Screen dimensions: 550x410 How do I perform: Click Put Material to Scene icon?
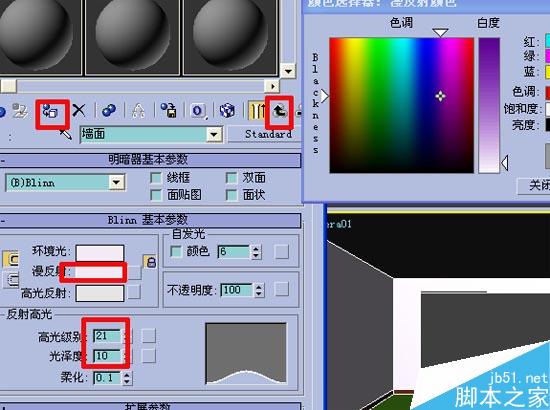click(20, 111)
